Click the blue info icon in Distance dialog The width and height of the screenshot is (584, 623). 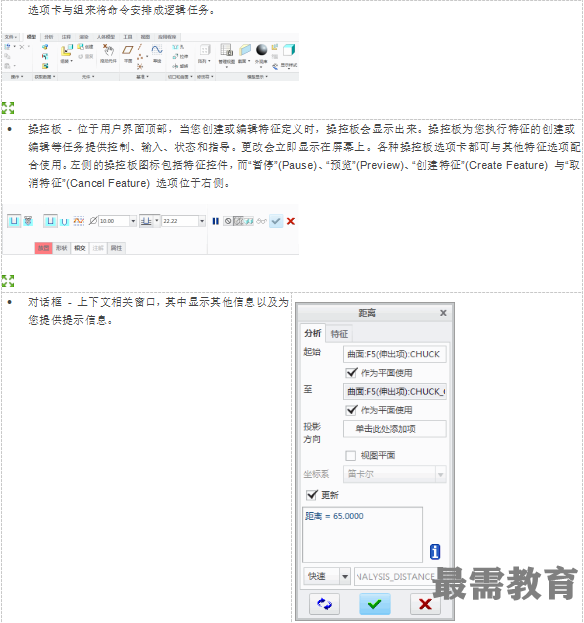[x=435, y=551]
